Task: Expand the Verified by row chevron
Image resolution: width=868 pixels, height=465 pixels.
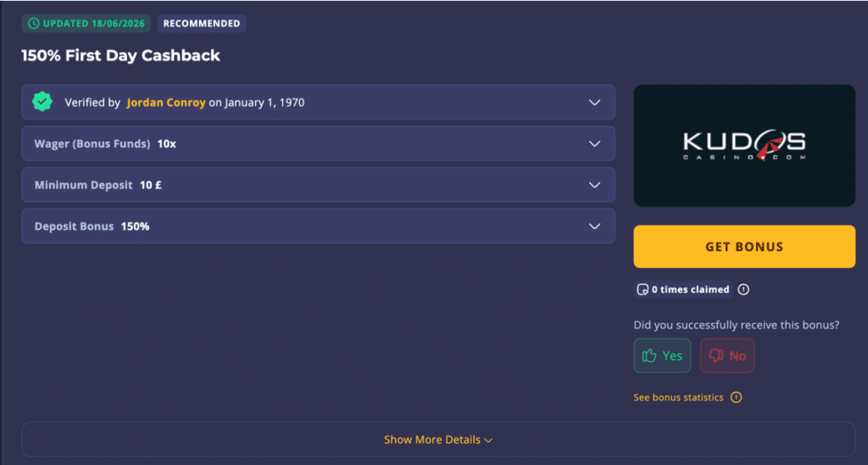Action: (594, 103)
